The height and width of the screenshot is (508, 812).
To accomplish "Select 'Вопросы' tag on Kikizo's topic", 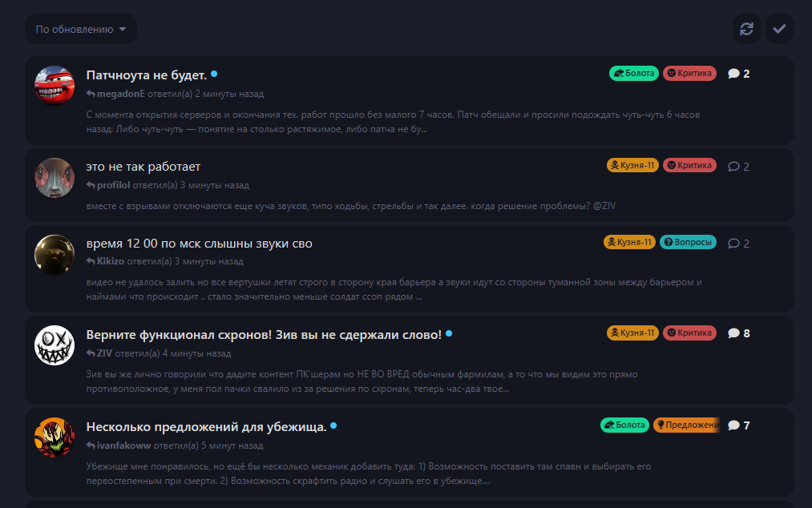I will (688, 242).
